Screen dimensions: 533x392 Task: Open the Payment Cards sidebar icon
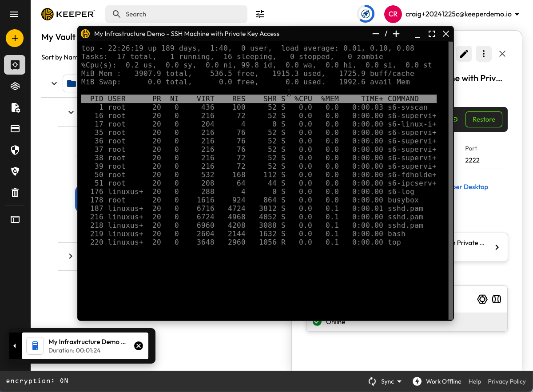[x=15, y=129]
